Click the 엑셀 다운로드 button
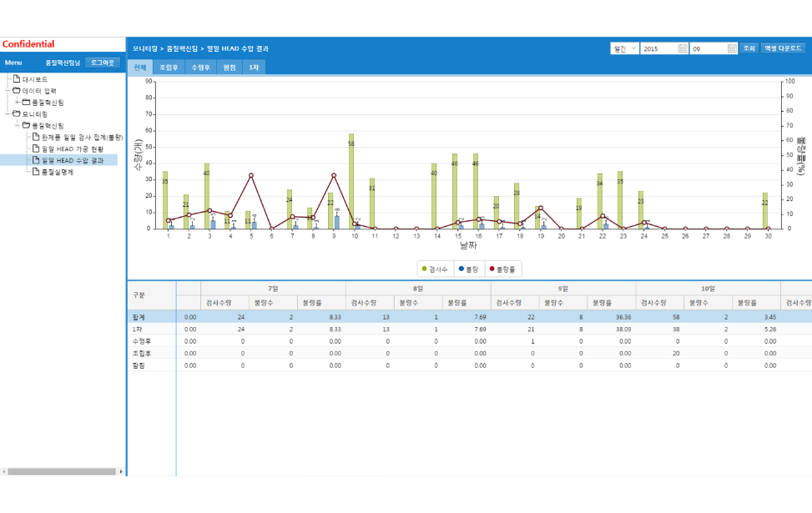The width and height of the screenshot is (812, 513). (783, 48)
